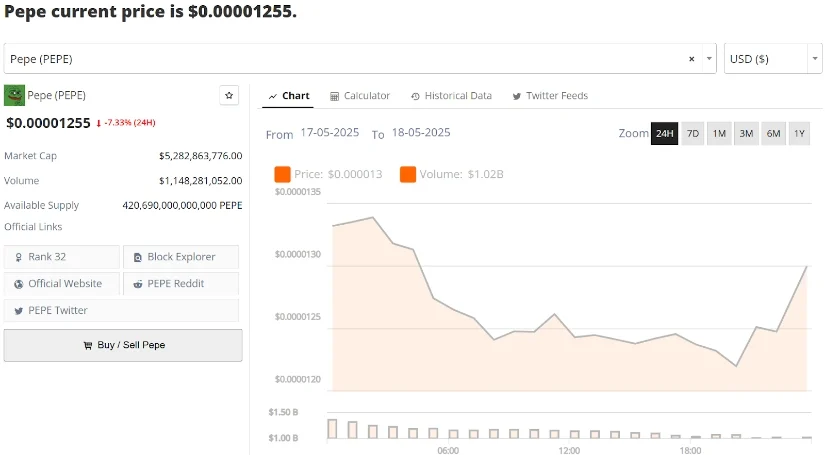Show the Twitter Feeds tab
The height and width of the screenshot is (455, 825).
click(550, 96)
